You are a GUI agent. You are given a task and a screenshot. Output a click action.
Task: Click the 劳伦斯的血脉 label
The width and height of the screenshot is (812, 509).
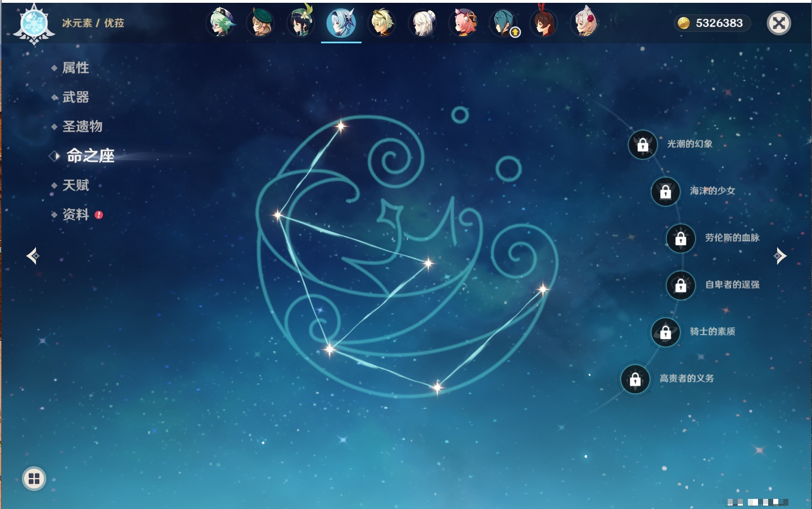coord(732,237)
